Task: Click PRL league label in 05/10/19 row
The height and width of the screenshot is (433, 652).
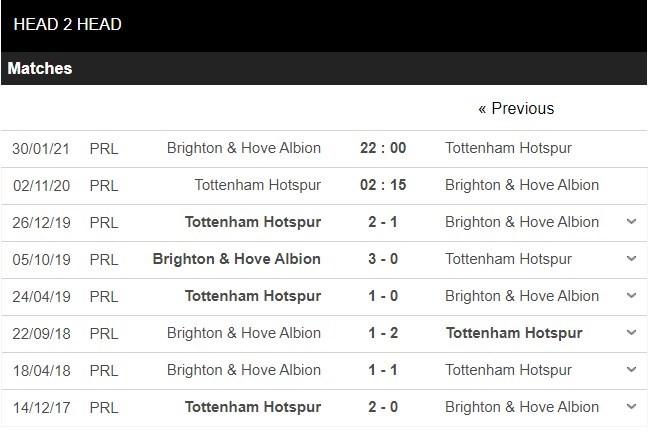Action: pyautogui.click(x=103, y=258)
